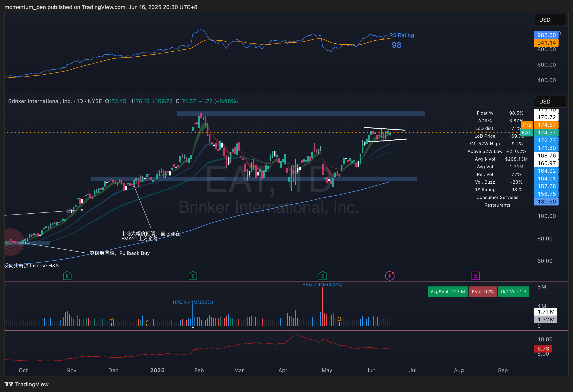Viewport: 573px width, 392px height.
Task: Click the purple upcoming earnings E icon
Action: click(x=476, y=276)
